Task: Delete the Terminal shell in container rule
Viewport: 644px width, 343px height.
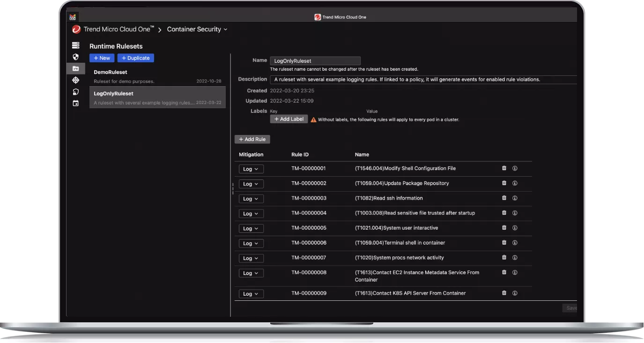Action: point(504,243)
